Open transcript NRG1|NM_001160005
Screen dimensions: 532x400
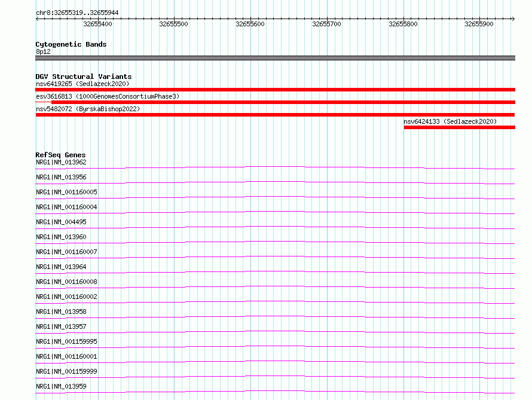coord(66,192)
